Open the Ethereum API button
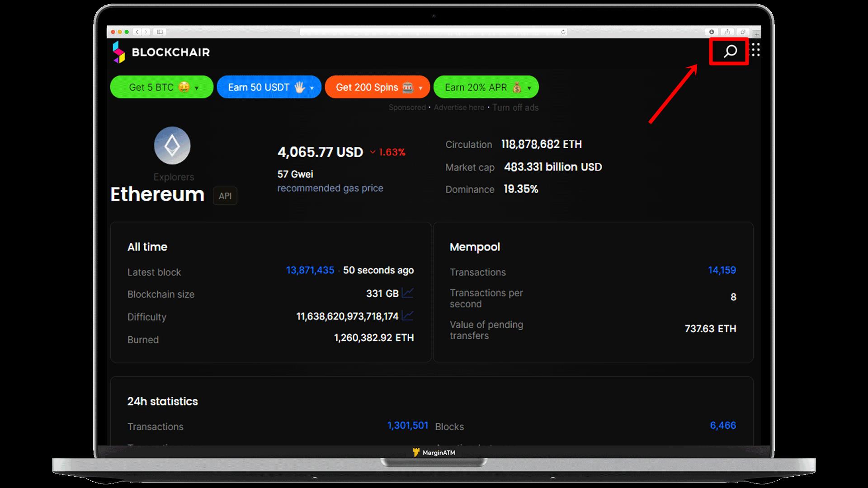Screen dimensions: 868x488 coord(225,196)
